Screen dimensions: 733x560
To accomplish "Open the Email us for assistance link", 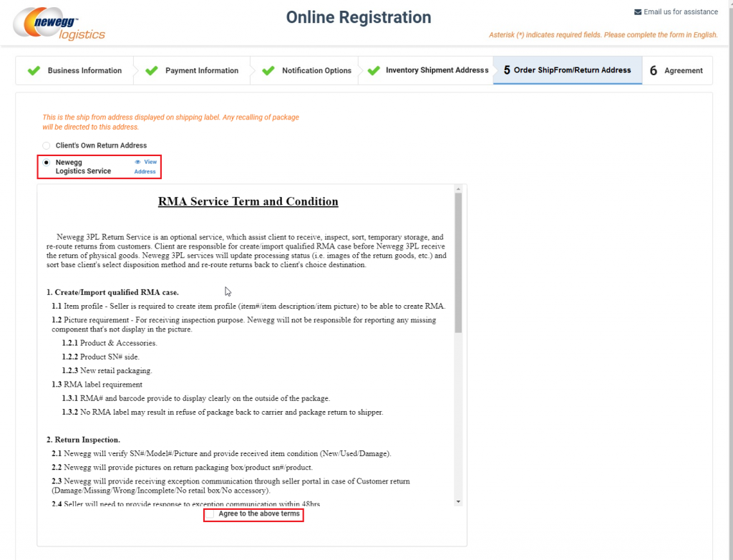I will (679, 11).
